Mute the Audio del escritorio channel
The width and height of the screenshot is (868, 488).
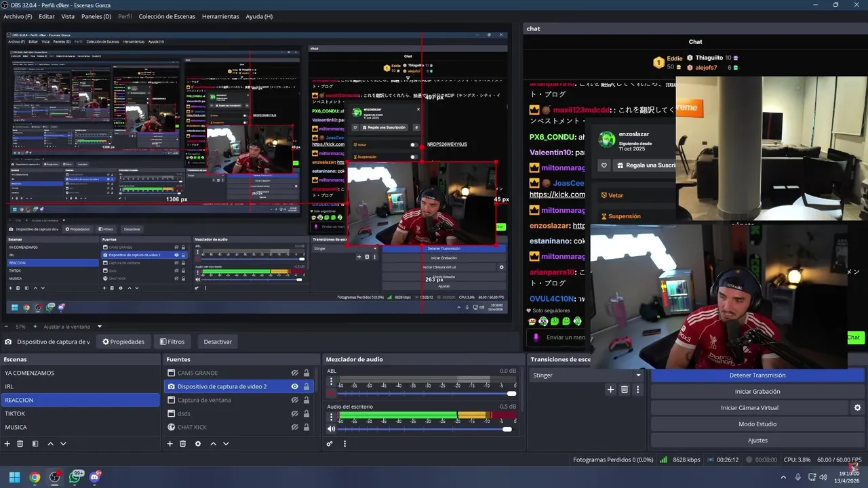click(x=332, y=429)
